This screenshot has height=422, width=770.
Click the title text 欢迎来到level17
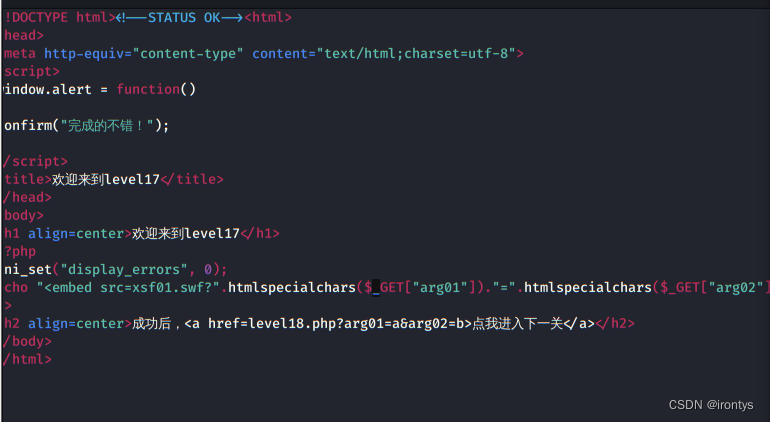pyautogui.click(x=106, y=179)
